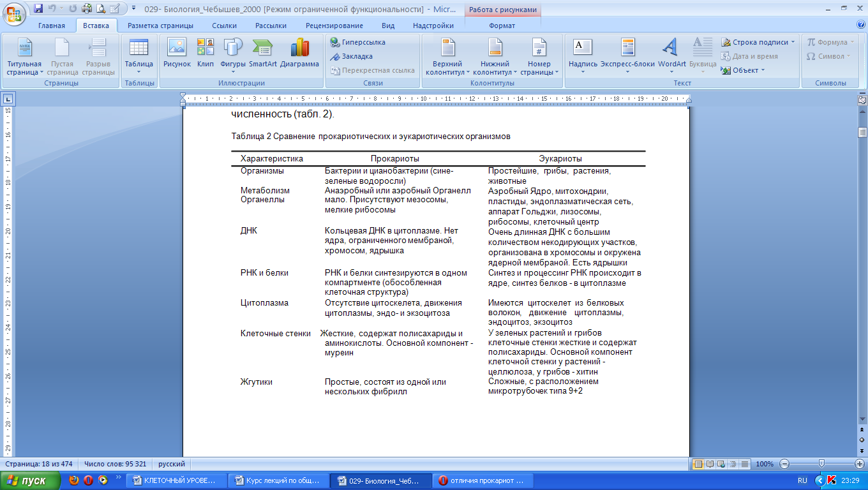Open the Разметка страницы ribbon tab

(160, 26)
